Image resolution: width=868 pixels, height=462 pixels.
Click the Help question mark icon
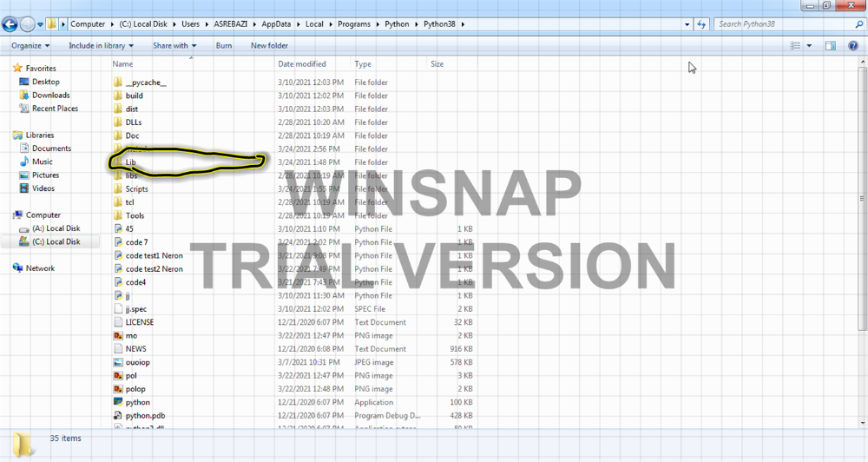pyautogui.click(x=852, y=45)
